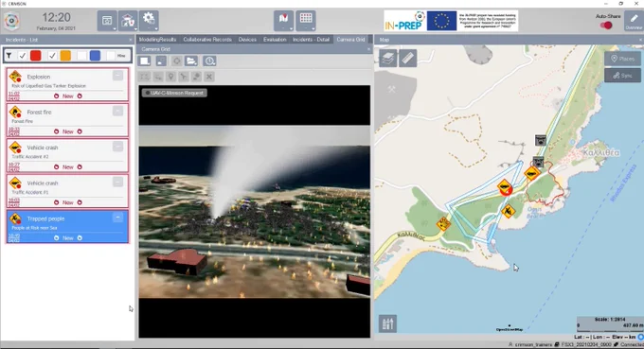
Task: Toggle the Auto-Share switch
Action: (x=606, y=25)
